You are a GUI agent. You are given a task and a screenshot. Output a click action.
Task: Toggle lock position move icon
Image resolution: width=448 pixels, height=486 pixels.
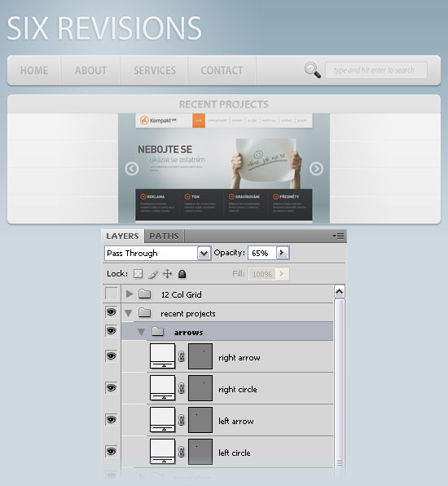click(x=168, y=274)
